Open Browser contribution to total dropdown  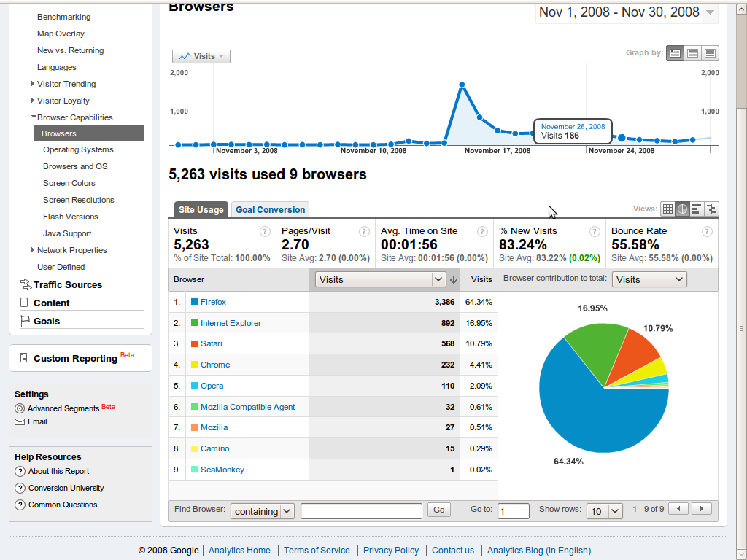[x=649, y=279]
